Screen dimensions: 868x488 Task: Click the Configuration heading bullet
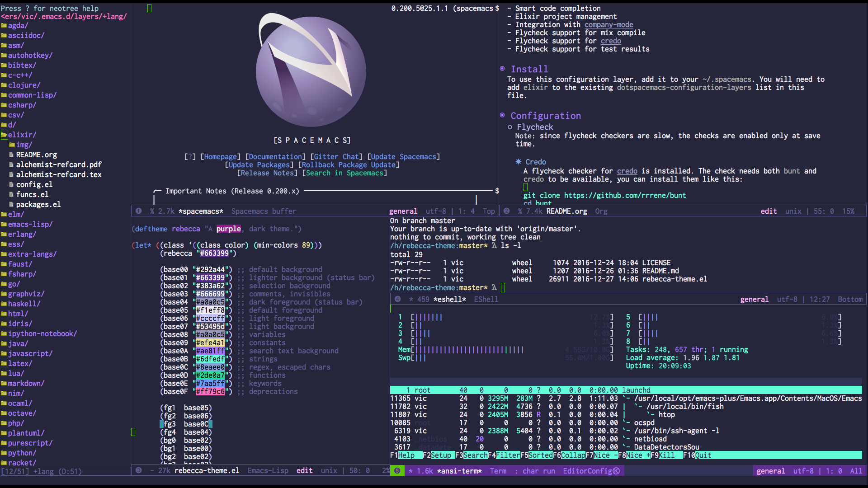(x=502, y=115)
